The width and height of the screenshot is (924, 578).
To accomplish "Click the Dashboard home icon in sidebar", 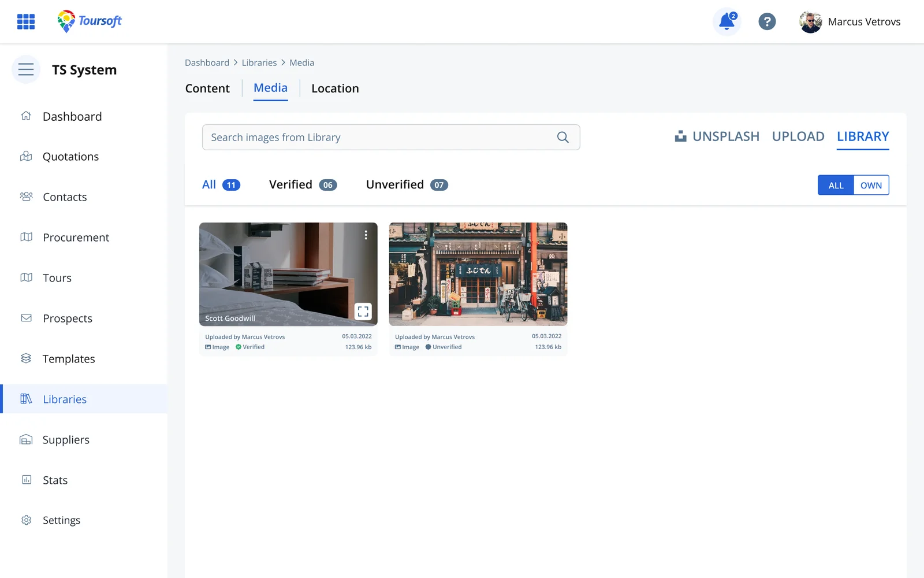I will 26,116.
